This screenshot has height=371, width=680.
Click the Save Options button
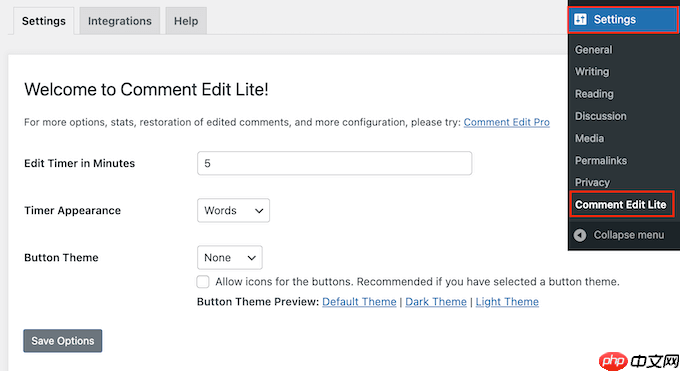point(63,341)
